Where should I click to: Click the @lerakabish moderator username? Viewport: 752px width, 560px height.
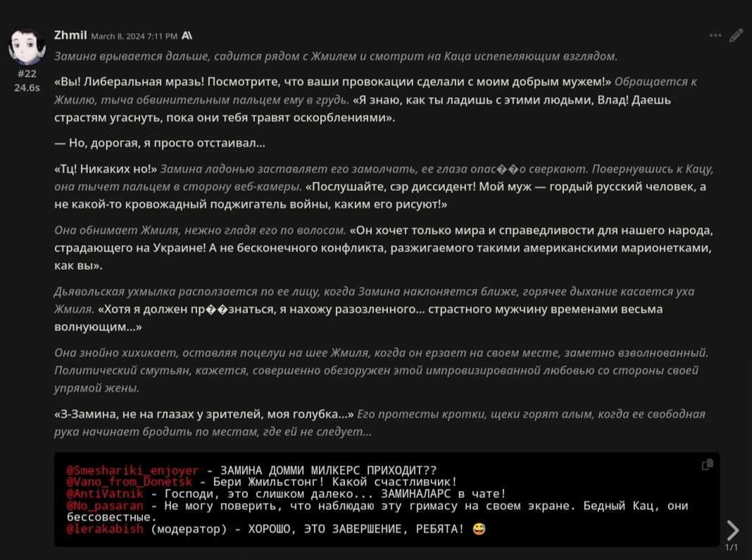tap(105, 529)
